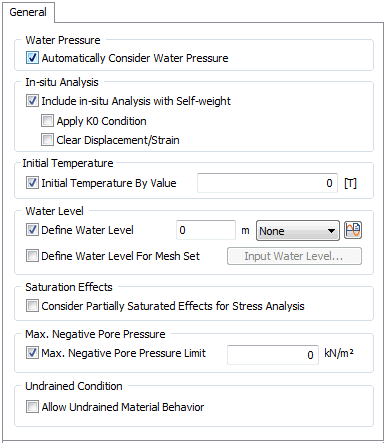
Task: Focus the initial temperature value field
Action: click(x=267, y=183)
